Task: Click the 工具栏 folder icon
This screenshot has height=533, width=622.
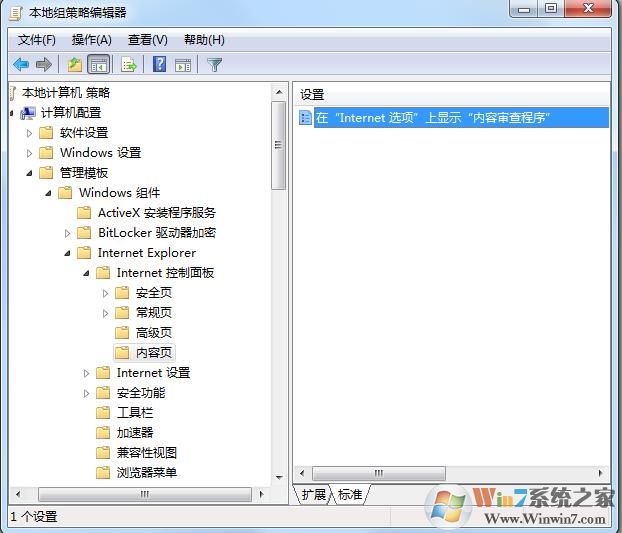Action: pos(103,413)
